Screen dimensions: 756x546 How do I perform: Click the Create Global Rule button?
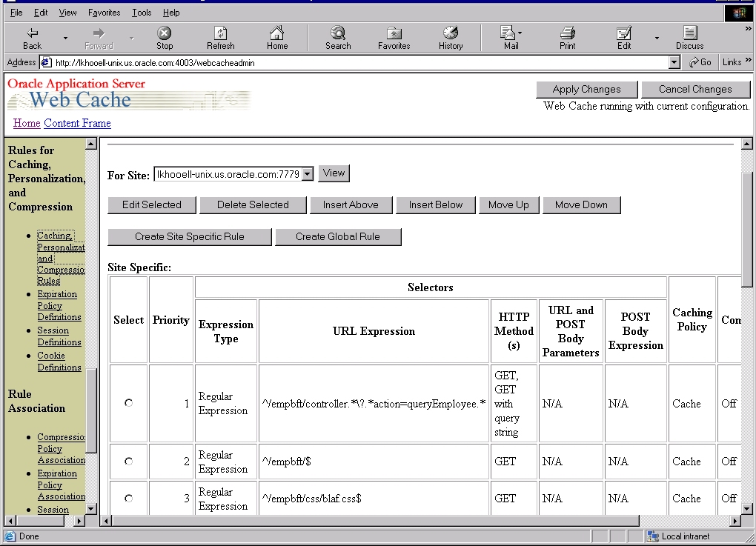338,236
